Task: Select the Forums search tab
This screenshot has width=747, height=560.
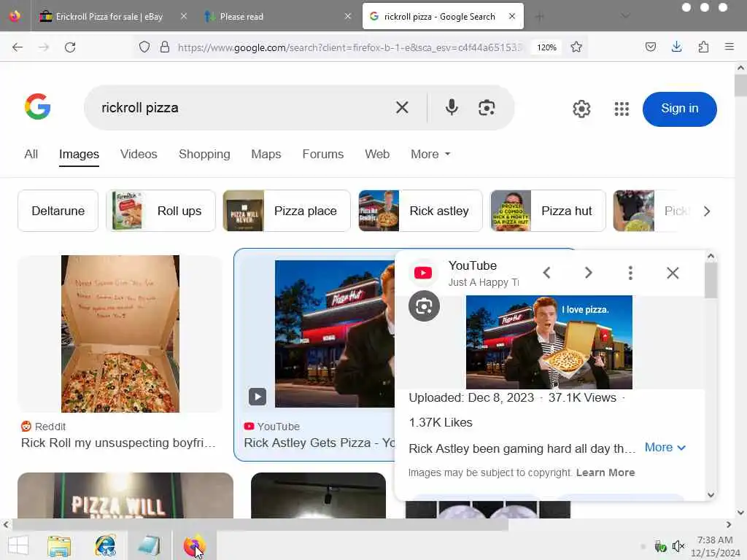Action: coord(323,155)
